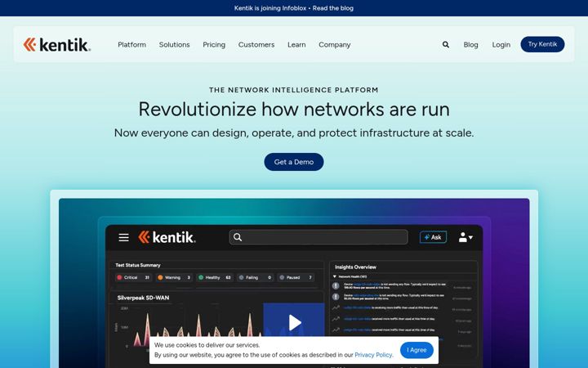The image size is (588, 368).
Task: Collapse the Network Health insights triangle
Action: pos(335,276)
